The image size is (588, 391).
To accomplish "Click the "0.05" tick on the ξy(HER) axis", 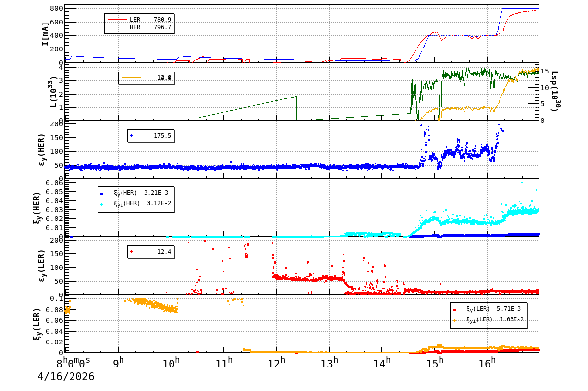I will [53, 192].
